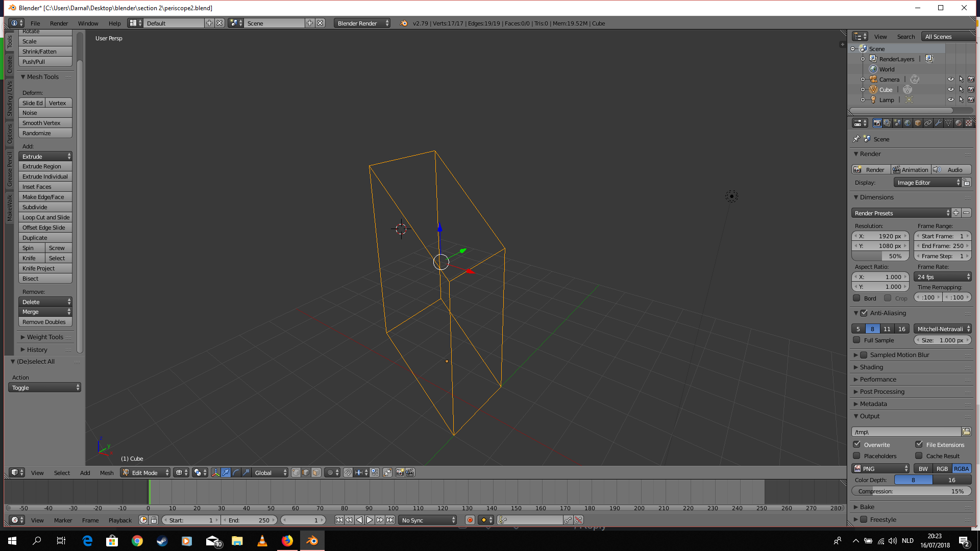Disable the Anti-Aliasing checkbox
This screenshot has width=980, height=551.
864,313
